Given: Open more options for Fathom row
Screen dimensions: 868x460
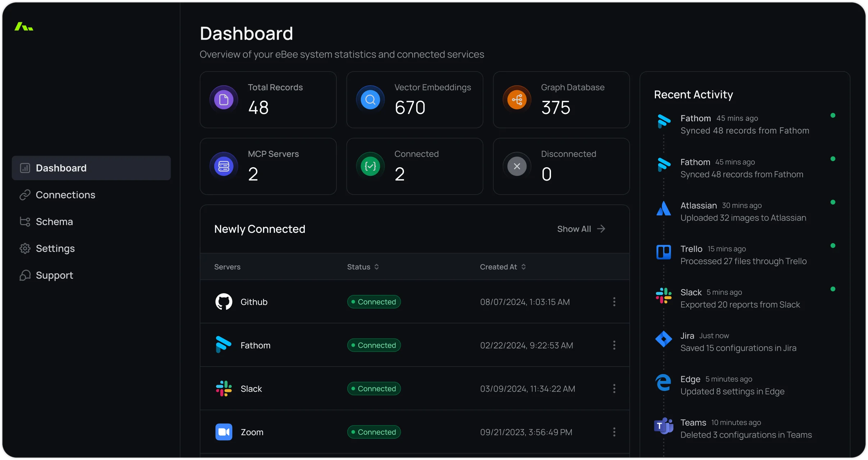Looking at the screenshot, I should (x=614, y=345).
